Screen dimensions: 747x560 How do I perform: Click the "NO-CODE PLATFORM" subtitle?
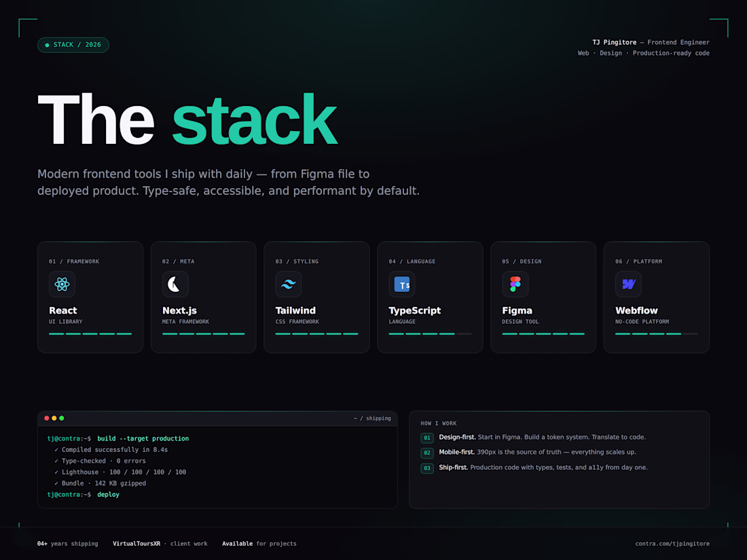tap(642, 322)
